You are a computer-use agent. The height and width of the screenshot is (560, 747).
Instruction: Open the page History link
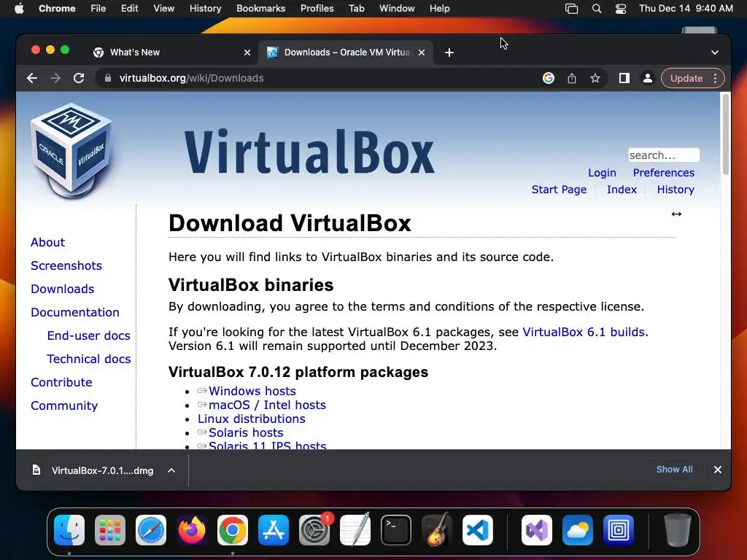pyautogui.click(x=675, y=190)
